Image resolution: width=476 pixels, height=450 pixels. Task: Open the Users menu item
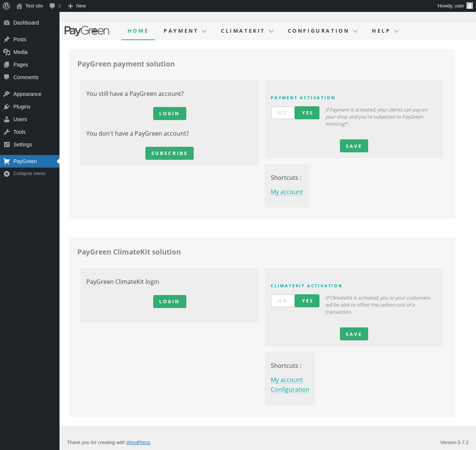pyautogui.click(x=30, y=119)
